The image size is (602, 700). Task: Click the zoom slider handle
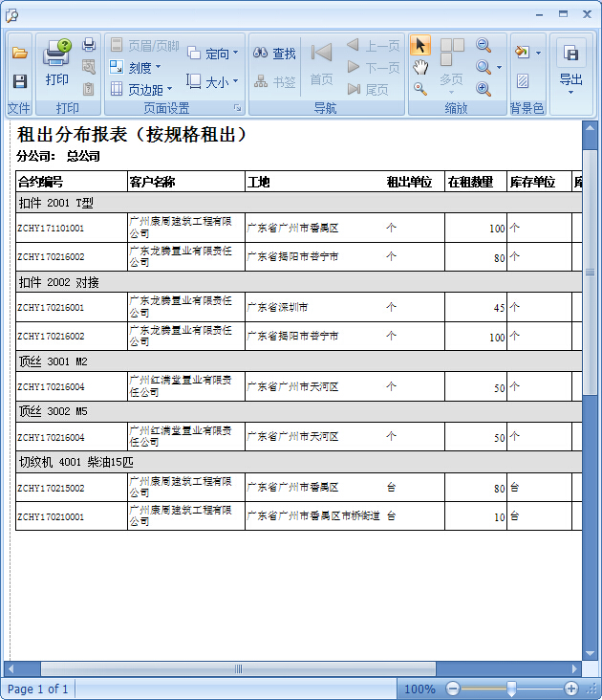[x=511, y=689]
